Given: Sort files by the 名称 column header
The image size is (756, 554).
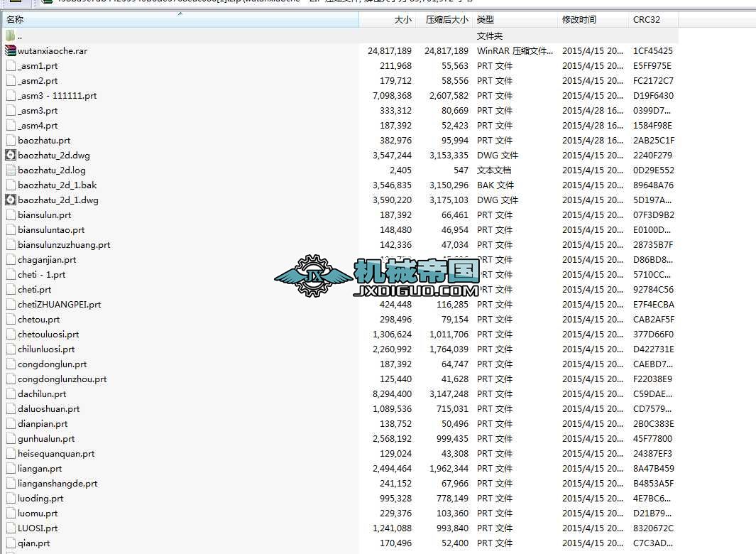Looking at the screenshot, I should tap(180, 20).
